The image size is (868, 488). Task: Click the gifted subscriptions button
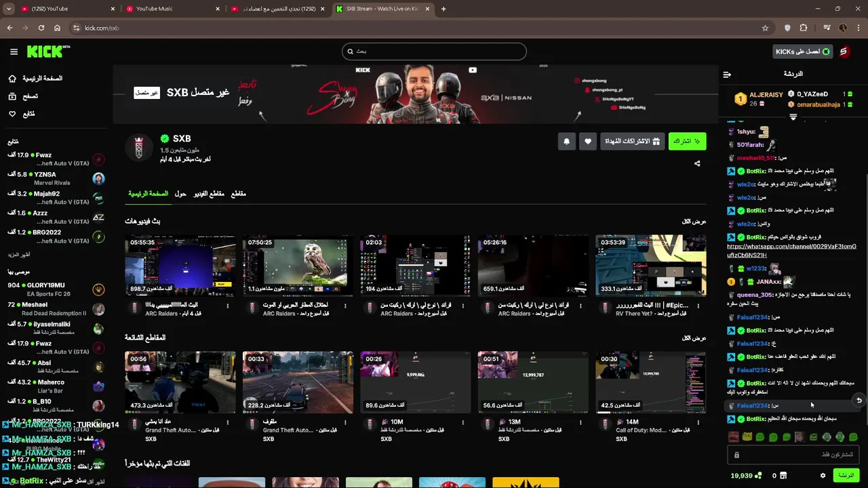(632, 141)
